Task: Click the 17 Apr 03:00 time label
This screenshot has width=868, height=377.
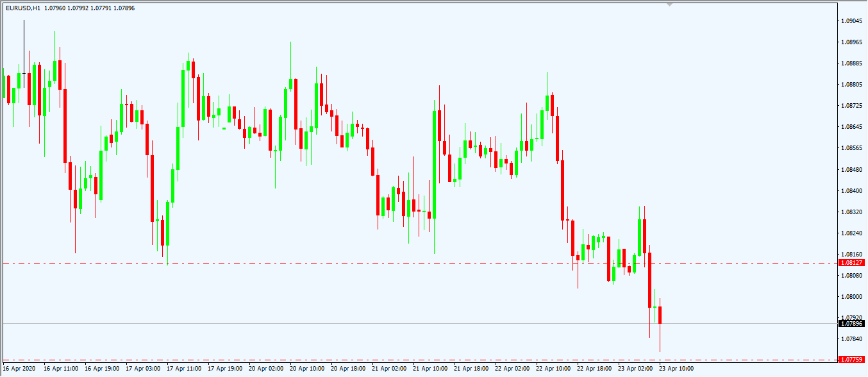Action: coord(143,369)
